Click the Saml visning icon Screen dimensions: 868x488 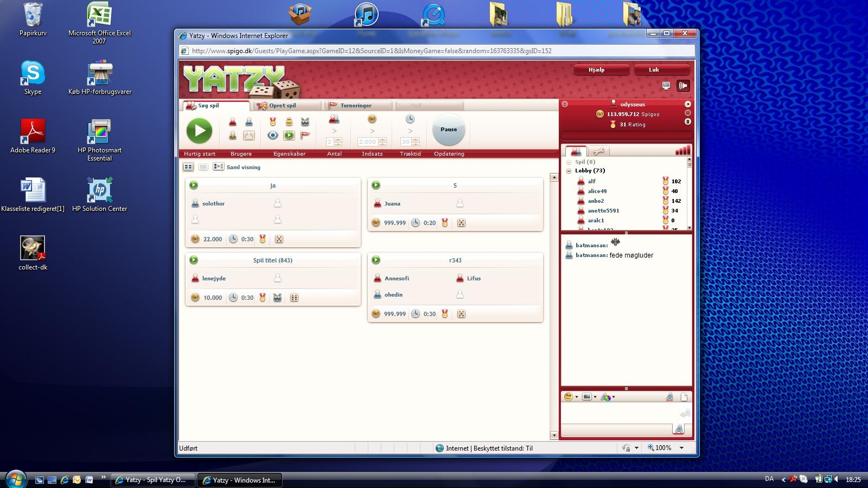point(218,167)
